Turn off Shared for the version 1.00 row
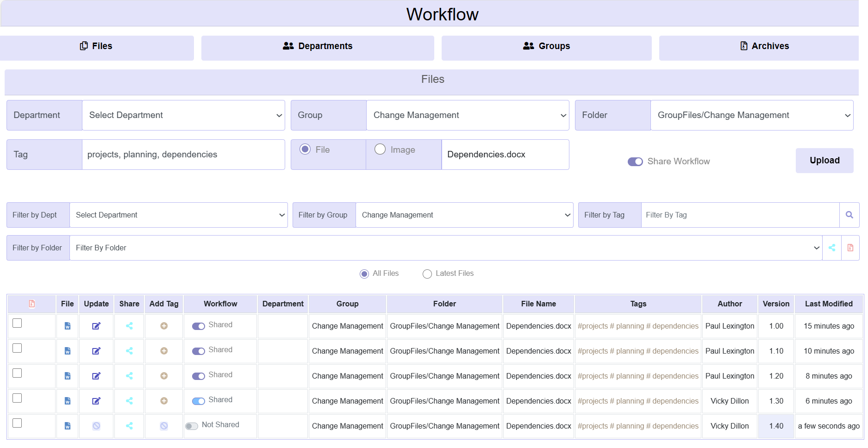The image size is (868, 448). pyautogui.click(x=199, y=326)
